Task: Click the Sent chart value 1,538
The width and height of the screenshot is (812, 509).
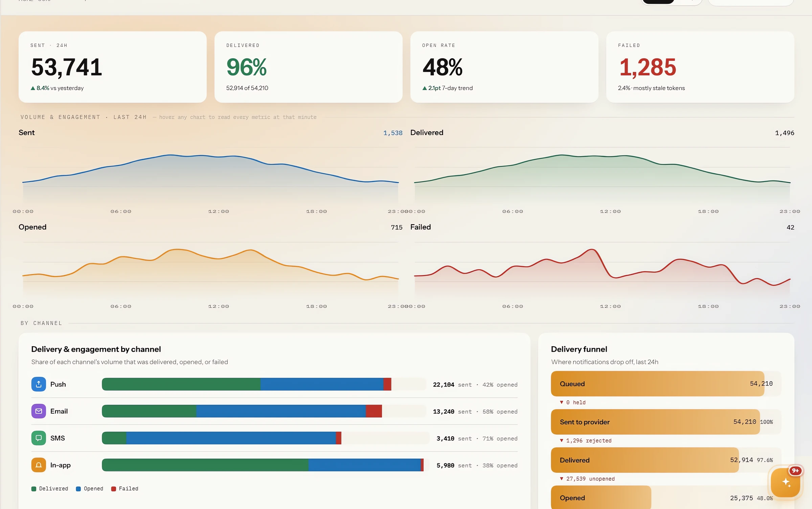Action: pyautogui.click(x=393, y=133)
